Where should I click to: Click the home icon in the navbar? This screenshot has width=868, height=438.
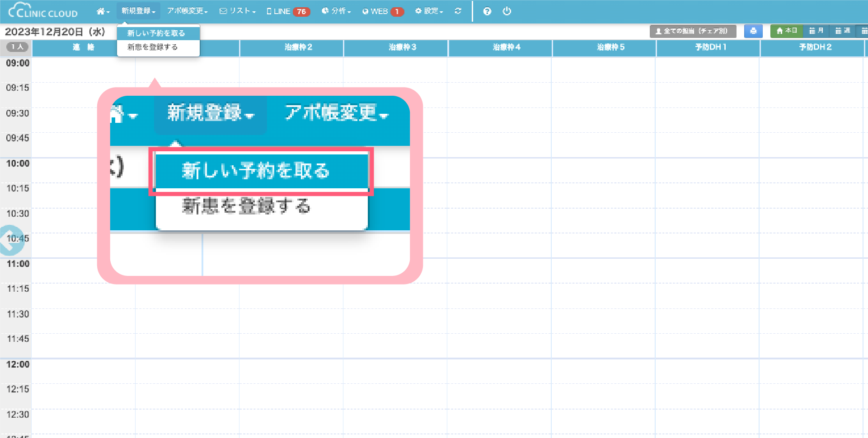click(103, 11)
